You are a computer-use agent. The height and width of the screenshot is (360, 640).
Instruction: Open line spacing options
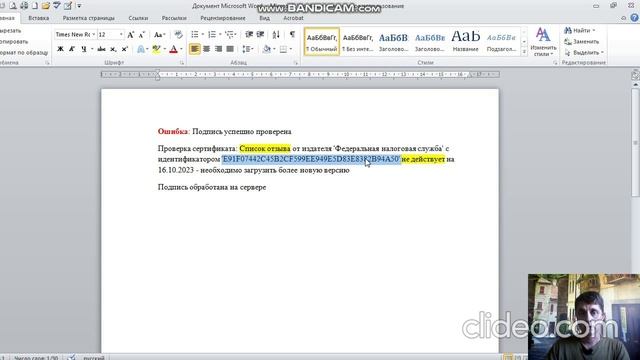(247, 49)
